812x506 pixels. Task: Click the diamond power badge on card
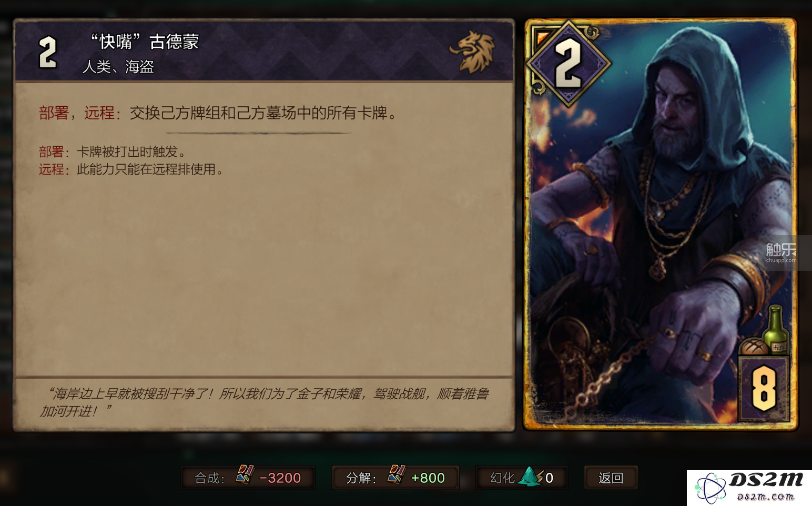(x=568, y=64)
